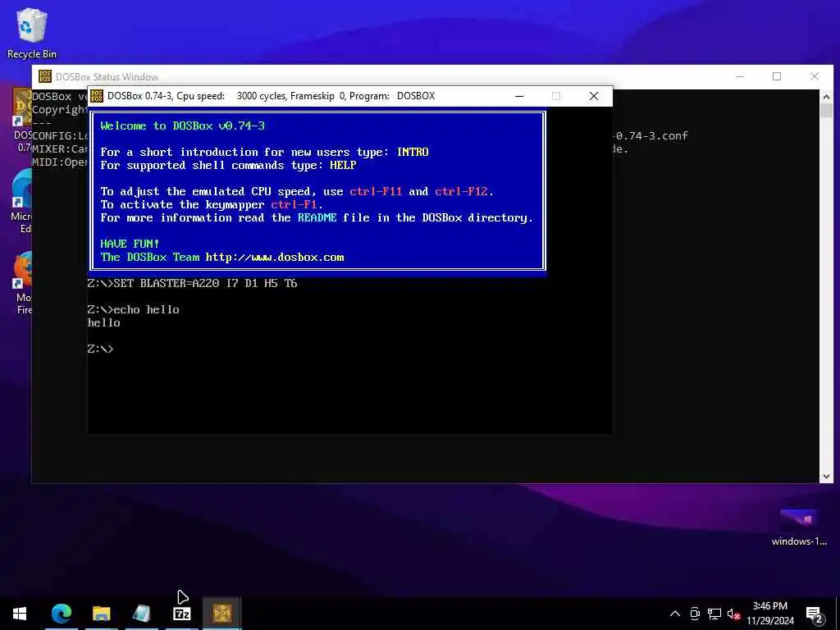This screenshot has width=840, height=630.
Task: Click the Status Window scrollbar up arrow
Action: coord(826,97)
